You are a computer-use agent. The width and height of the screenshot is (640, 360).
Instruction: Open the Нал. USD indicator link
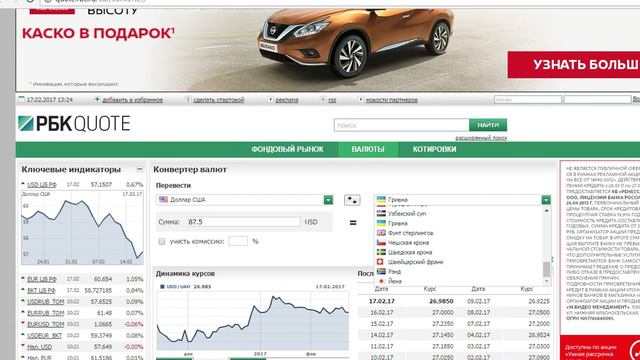[x=39, y=347]
